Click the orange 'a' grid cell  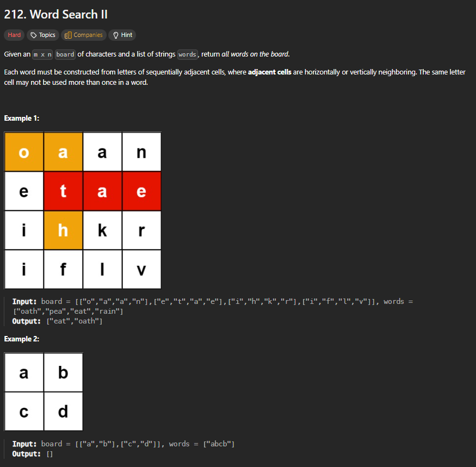pyautogui.click(x=63, y=152)
